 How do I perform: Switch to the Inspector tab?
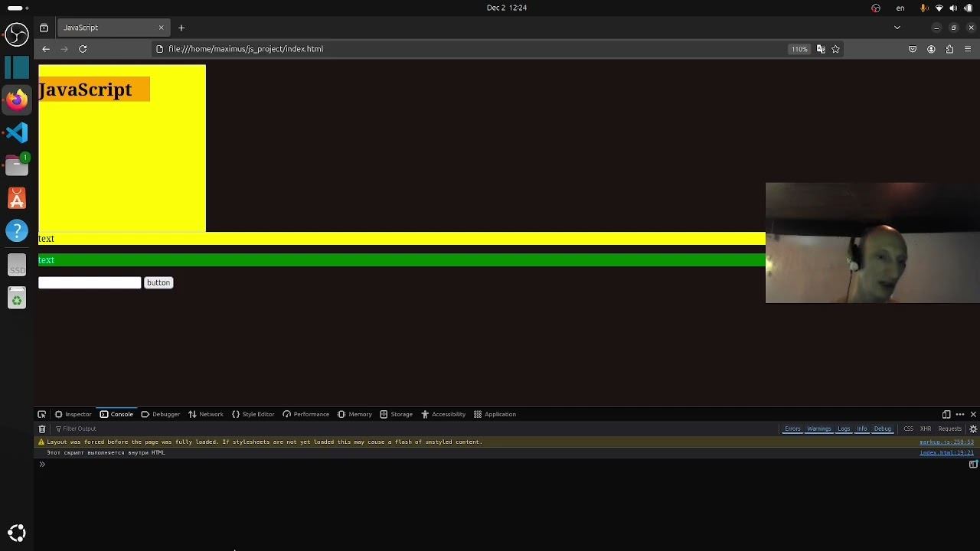[x=73, y=414]
